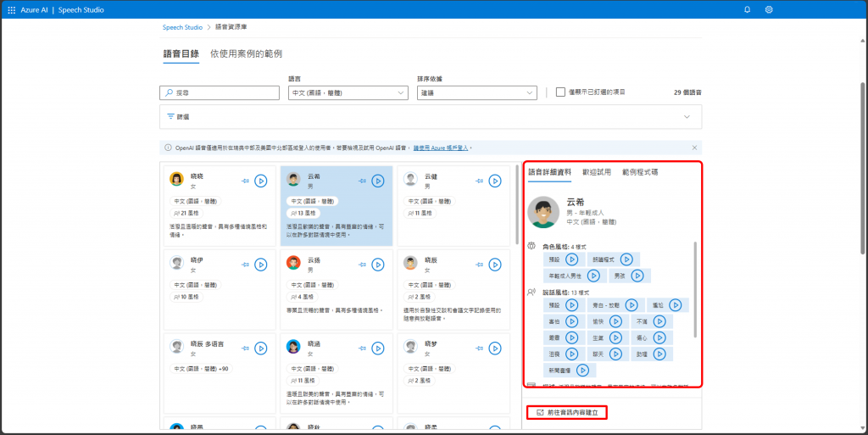
Task: Pin the 云健 voice card
Action: [480, 181]
